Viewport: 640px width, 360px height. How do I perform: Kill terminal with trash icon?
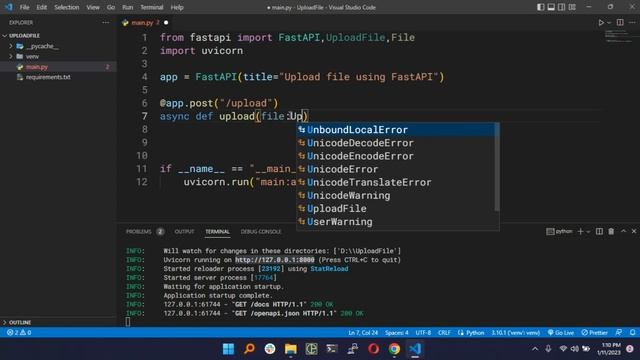(x=611, y=231)
